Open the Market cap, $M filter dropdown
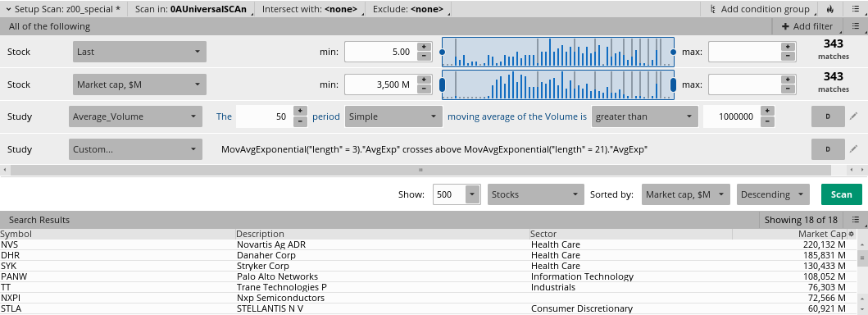Viewport: 868px width, 315px height. point(139,84)
